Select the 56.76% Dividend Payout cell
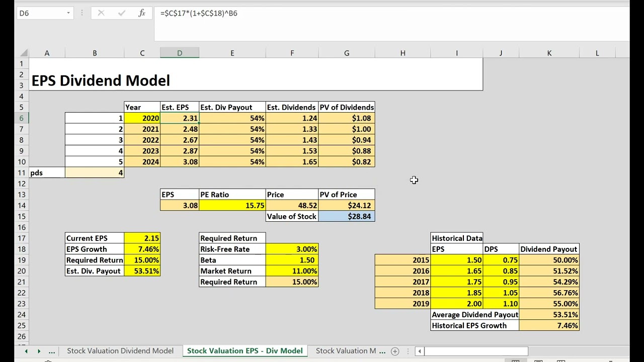This screenshot has width=644, height=362. point(549,293)
